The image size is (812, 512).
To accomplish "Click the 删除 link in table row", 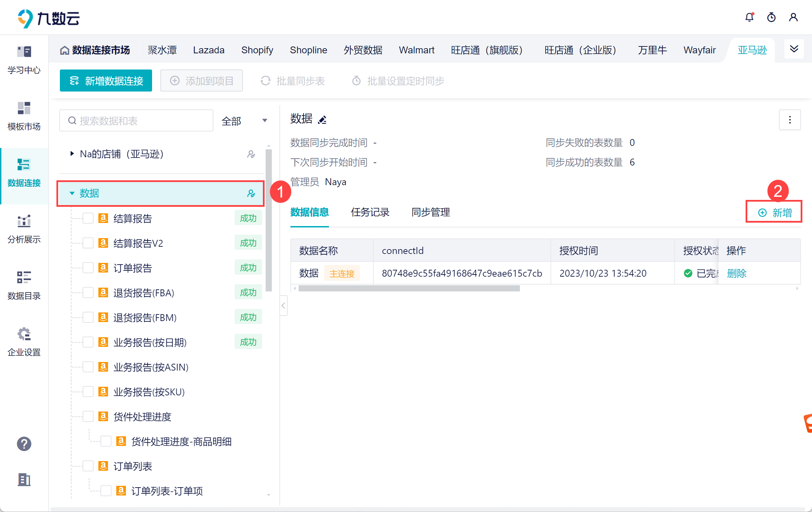I will [736, 273].
